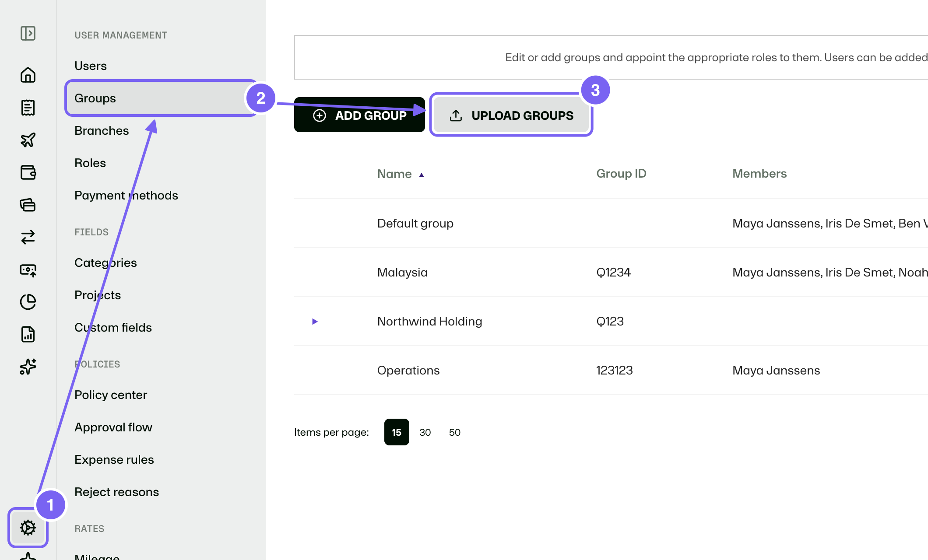Open the pie chart insights icon
928x560 pixels.
(x=28, y=302)
